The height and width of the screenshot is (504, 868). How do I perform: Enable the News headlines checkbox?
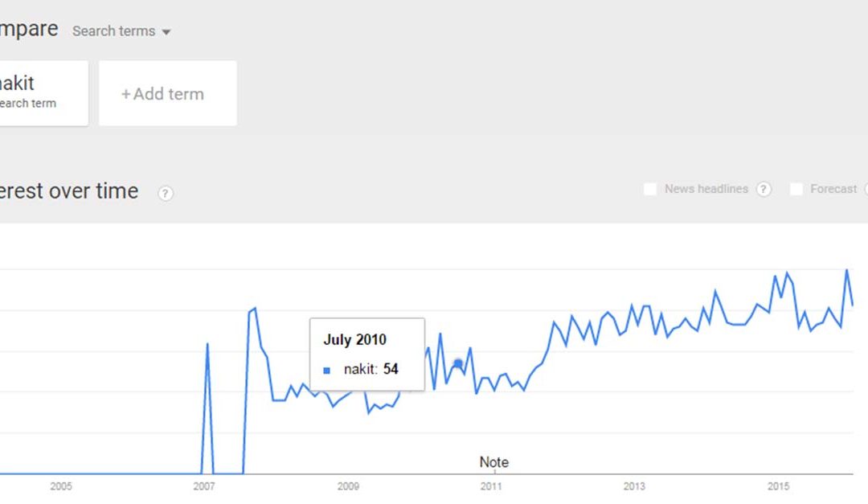pos(650,190)
